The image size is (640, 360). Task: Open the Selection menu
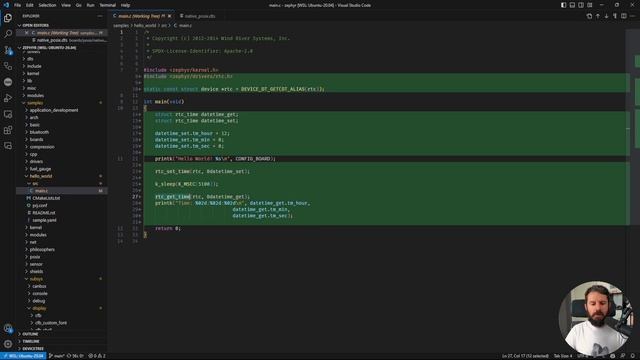47,5
